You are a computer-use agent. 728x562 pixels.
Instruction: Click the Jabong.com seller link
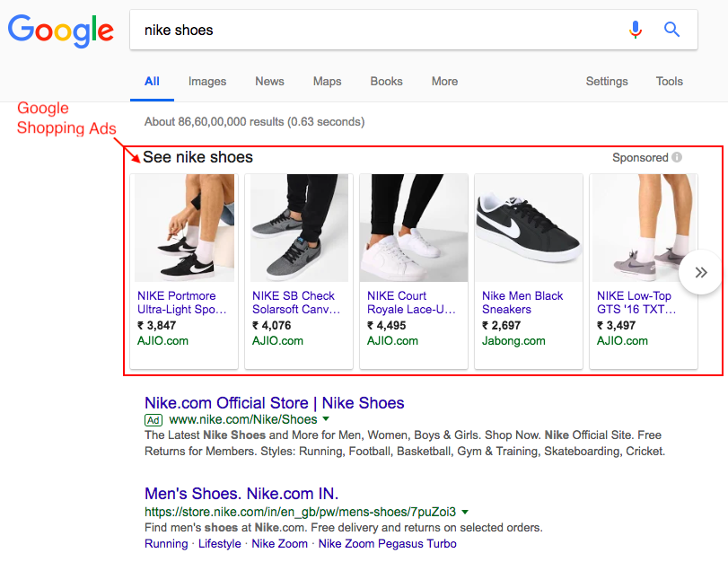513,341
